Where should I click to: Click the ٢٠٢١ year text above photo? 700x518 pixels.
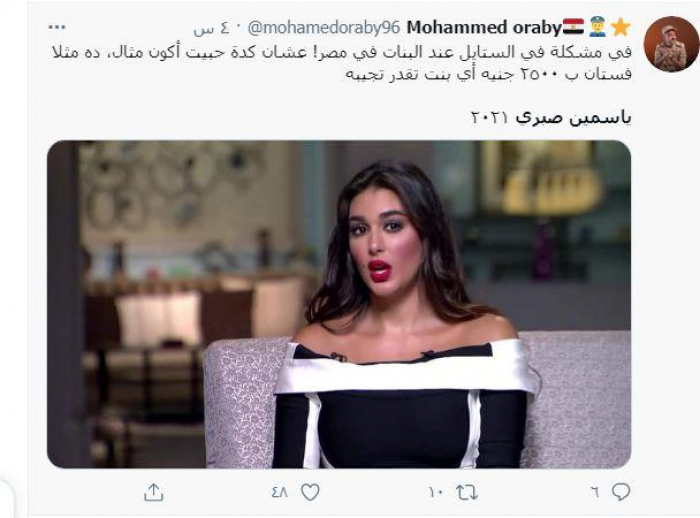(x=490, y=118)
